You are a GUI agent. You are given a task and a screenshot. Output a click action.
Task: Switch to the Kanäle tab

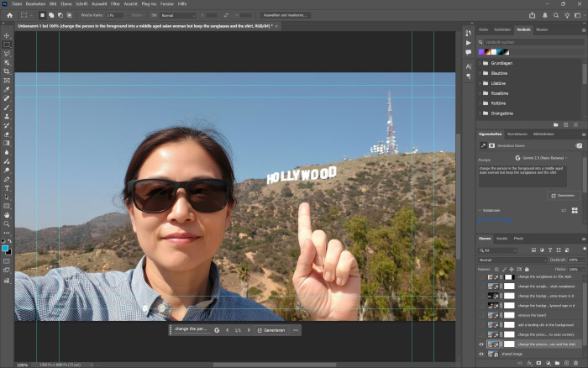pos(502,239)
